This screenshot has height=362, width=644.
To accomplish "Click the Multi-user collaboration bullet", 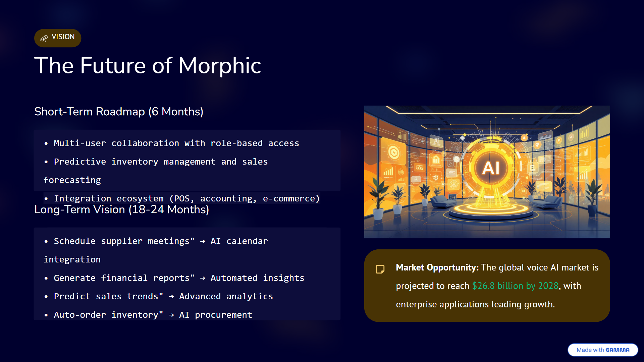I will click(x=176, y=143).
